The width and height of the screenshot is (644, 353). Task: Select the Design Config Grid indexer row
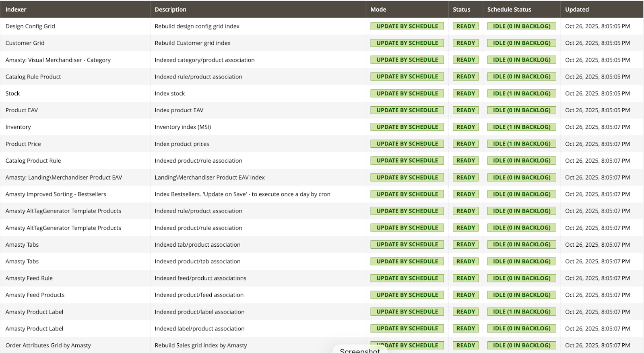point(30,26)
